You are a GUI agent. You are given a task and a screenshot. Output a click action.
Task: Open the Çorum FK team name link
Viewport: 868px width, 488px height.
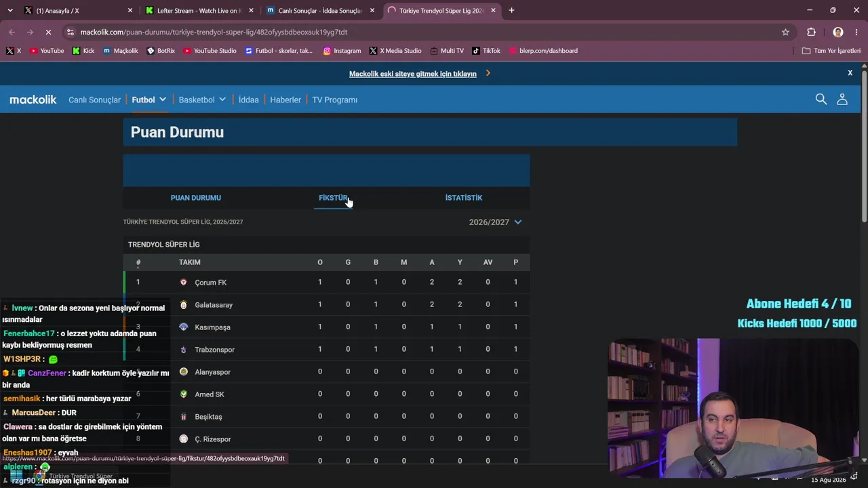pos(211,283)
